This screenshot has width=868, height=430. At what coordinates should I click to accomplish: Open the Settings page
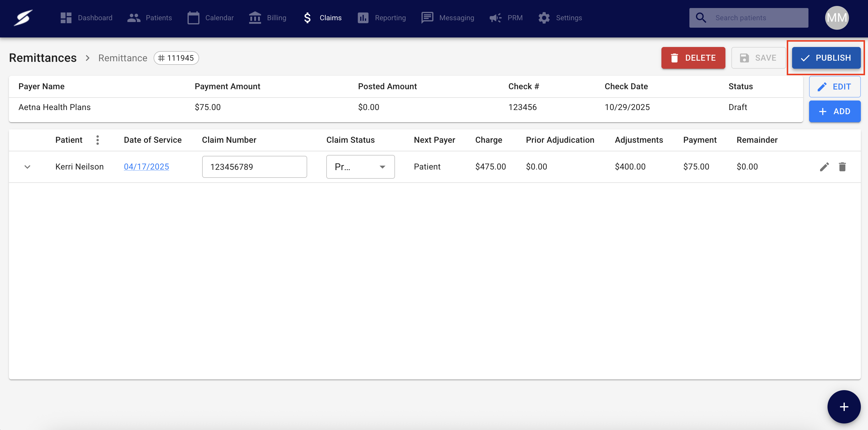560,18
